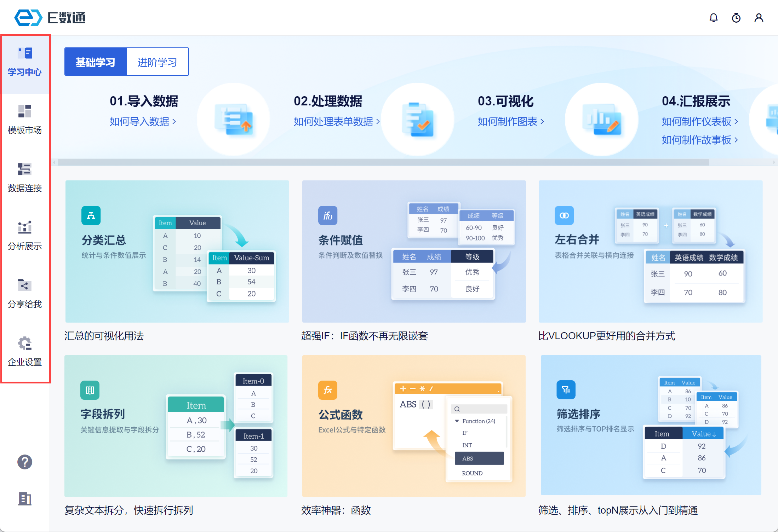Select the 基础学习 tab
This screenshot has width=778, height=532.
(95, 62)
